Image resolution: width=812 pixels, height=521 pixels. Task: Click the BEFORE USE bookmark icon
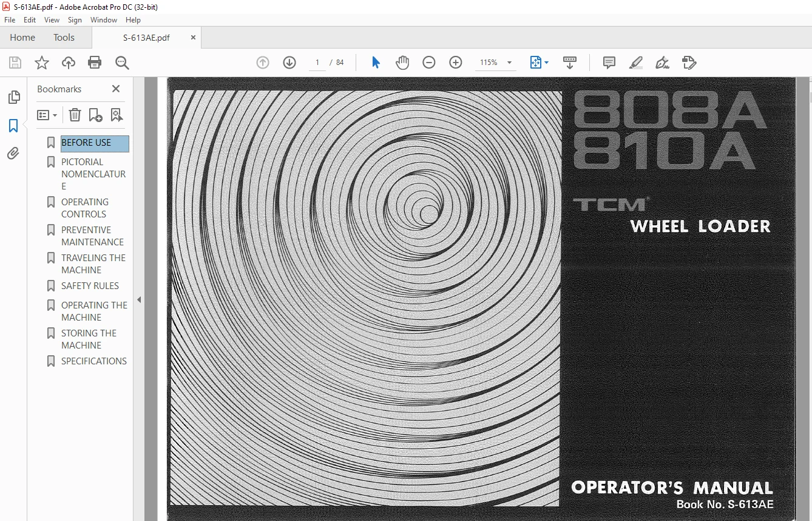tap(51, 143)
